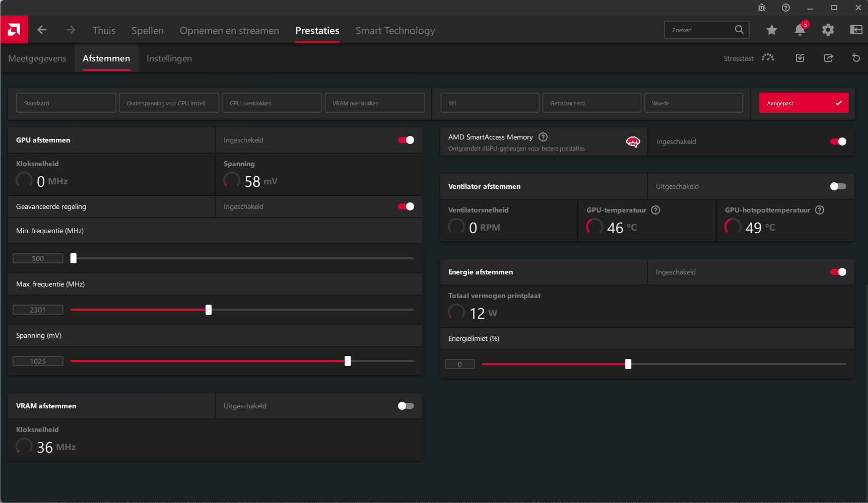Select the Aangepast profile
Image resolution: width=868 pixels, height=503 pixels.
[804, 103]
